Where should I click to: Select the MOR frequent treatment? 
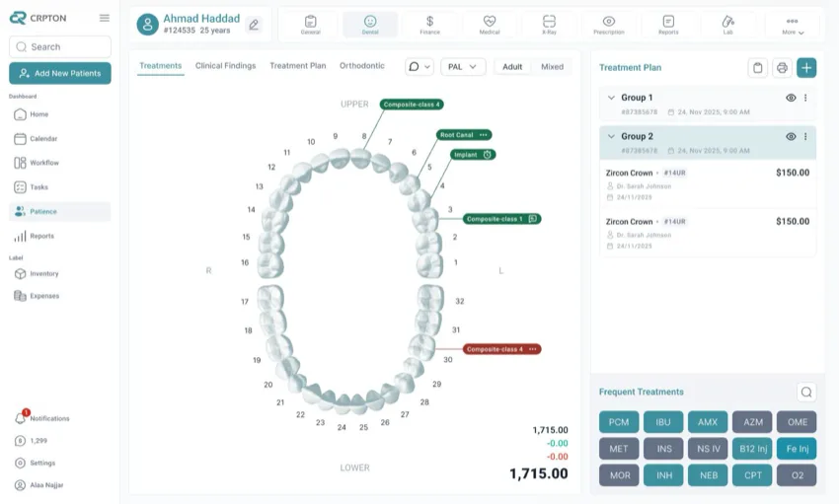pos(619,475)
